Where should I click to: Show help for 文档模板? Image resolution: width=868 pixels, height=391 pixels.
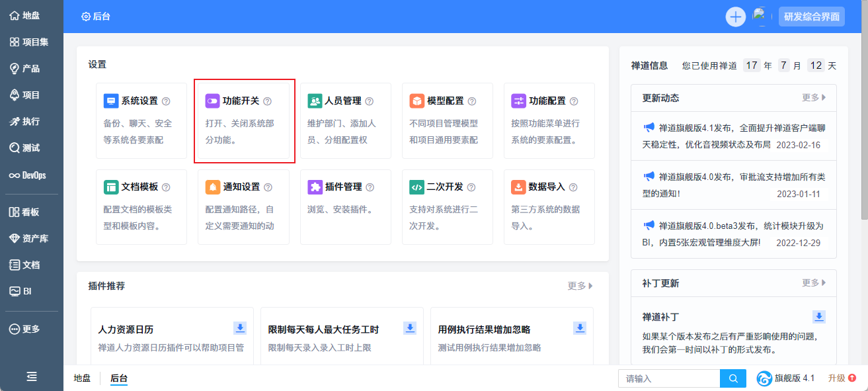point(166,187)
